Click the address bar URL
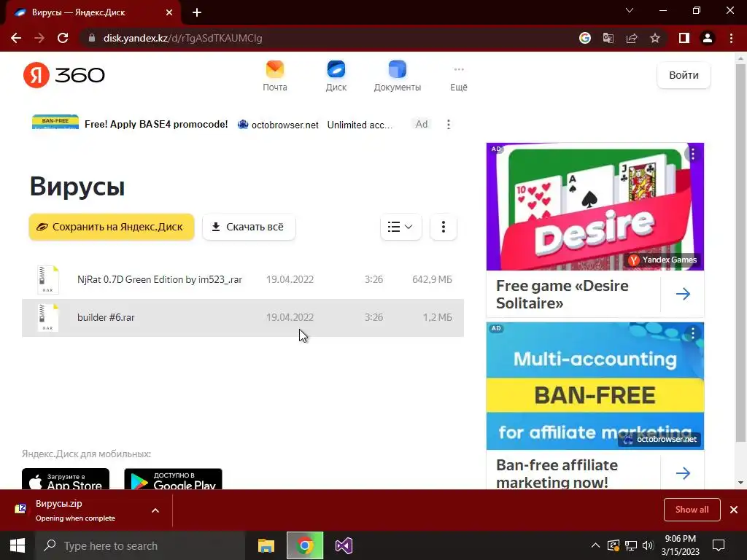Viewport: 747px width, 560px height. [183, 38]
